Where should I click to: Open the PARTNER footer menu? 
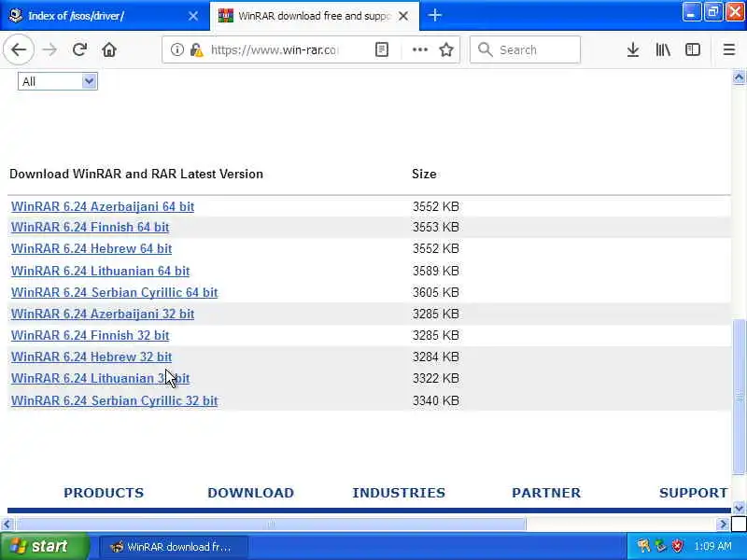pos(546,493)
